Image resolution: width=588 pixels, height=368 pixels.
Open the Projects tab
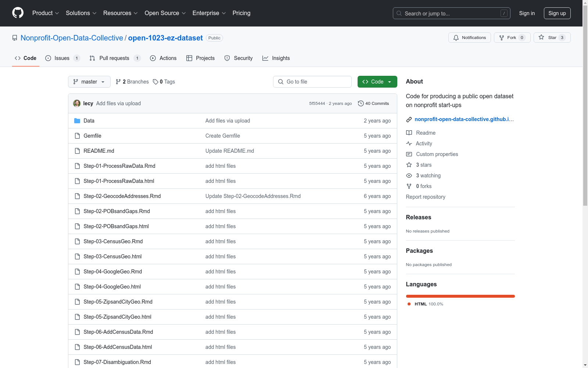[200, 58]
